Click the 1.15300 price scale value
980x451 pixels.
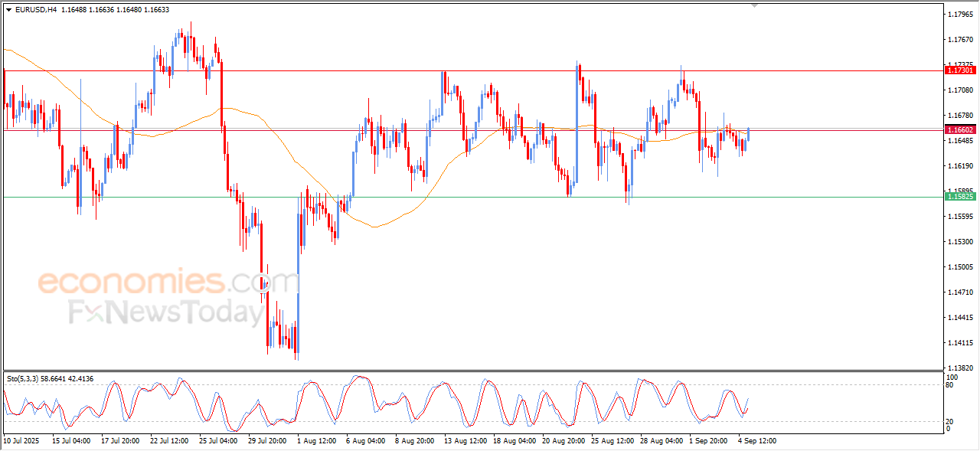[959, 242]
